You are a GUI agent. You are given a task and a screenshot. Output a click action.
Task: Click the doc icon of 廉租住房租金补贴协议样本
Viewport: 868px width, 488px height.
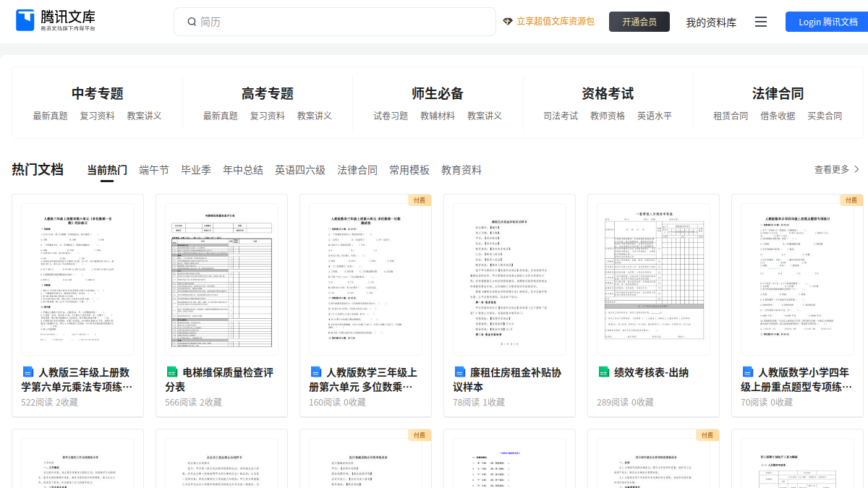pyautogui.click(x=460, y=372)
